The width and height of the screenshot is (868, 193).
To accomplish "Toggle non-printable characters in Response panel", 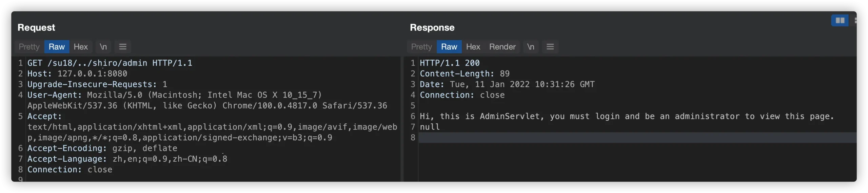I will [531, 47].
